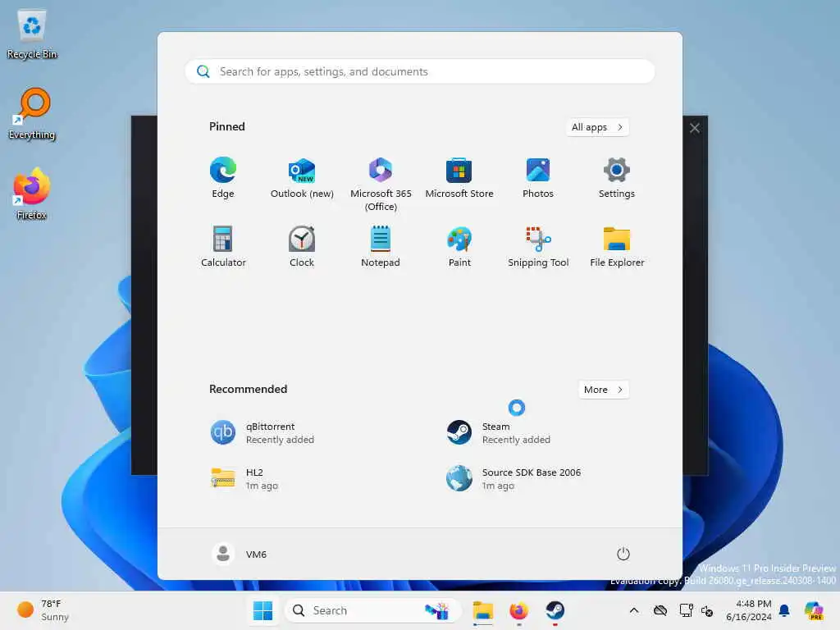Open the Copilot preview icon
The height and width of the screenshot is (630, 840).
(x=814, y=610)
